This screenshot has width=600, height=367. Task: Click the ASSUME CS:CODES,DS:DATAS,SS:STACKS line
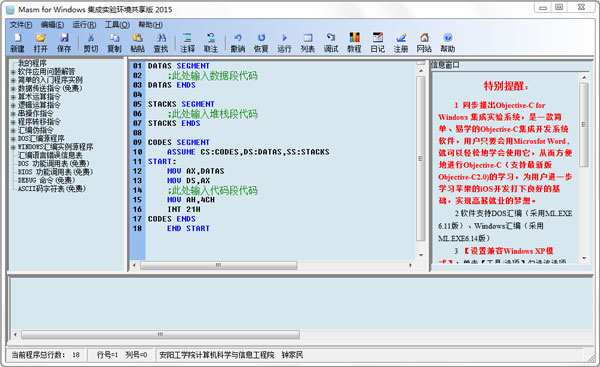248,152
